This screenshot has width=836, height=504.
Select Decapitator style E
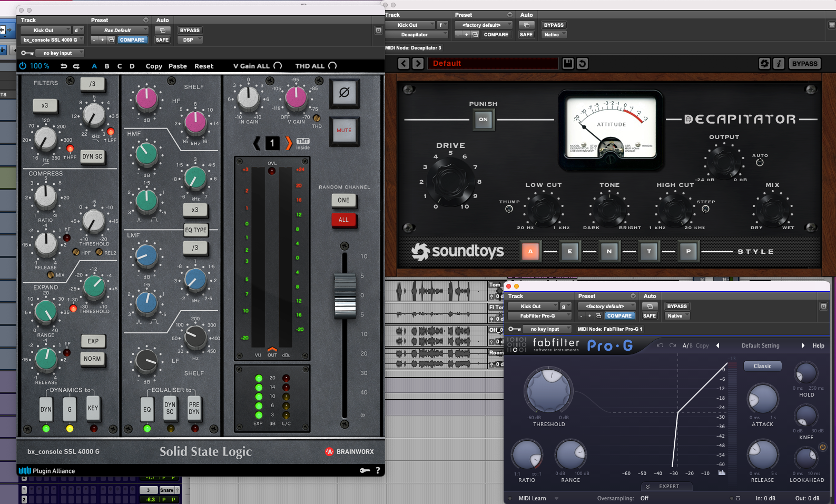point(569,252)
